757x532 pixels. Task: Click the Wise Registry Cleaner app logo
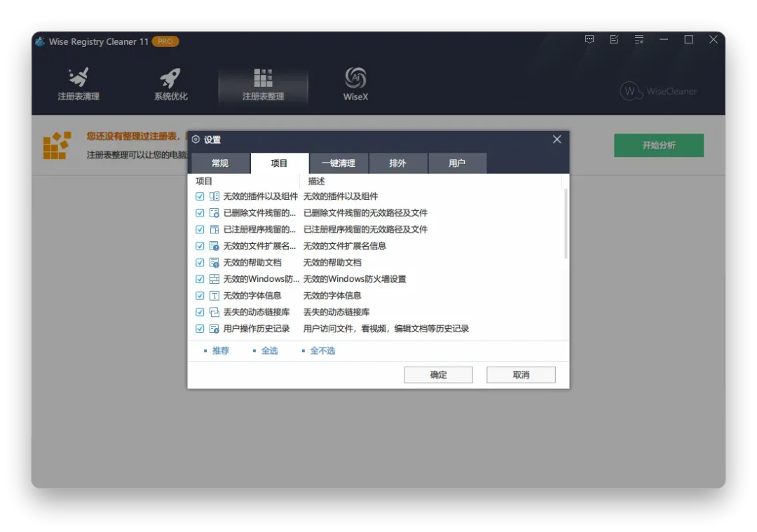tap(41, 41)
